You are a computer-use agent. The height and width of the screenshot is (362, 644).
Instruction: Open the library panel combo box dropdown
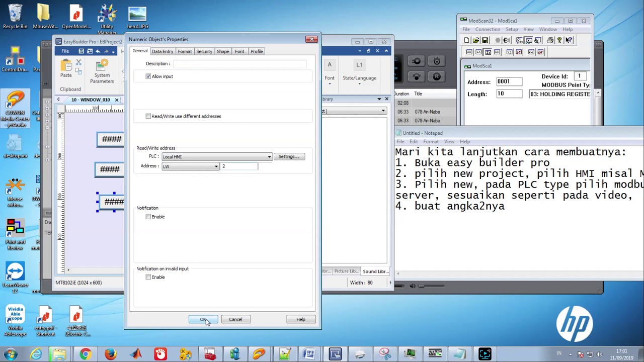(x=383, y=111)
